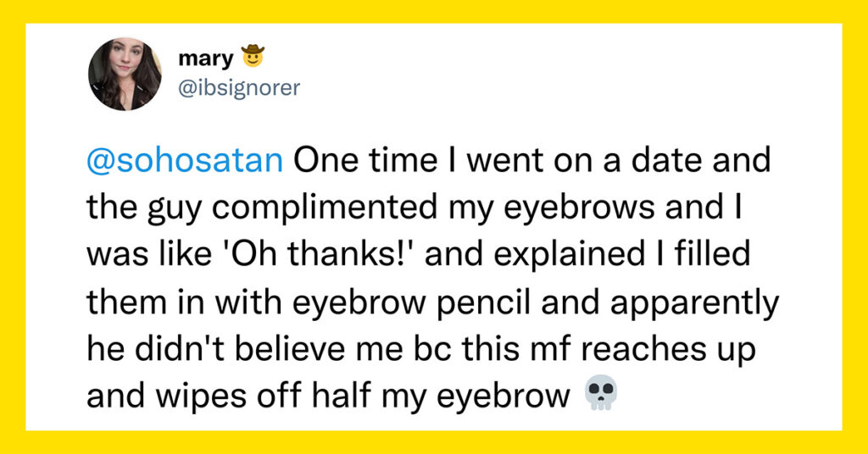The image size is (868, 454).
Task: Click the display name "mary"
Action: click(x=207, y=58)
